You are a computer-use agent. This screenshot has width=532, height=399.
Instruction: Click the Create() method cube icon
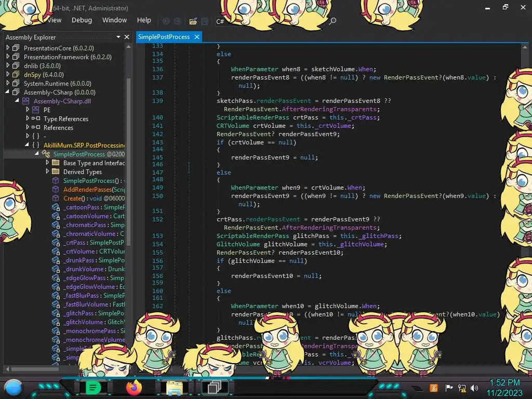[x=56, y=198]
